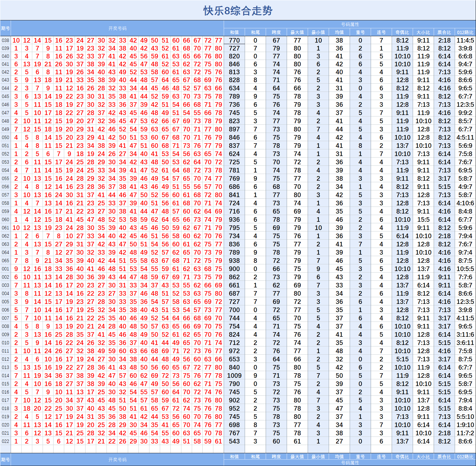Click the 期号 header at the top
Screen dimensions: 476x466
pyautogui.click(x=5, y=28)
